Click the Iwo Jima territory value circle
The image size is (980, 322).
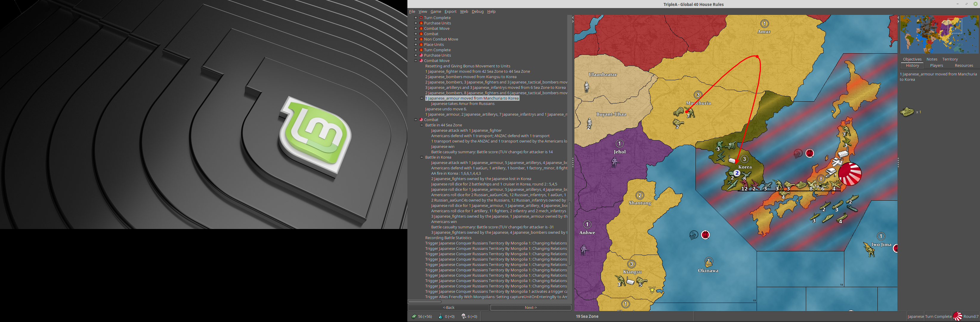coord(881,236)
